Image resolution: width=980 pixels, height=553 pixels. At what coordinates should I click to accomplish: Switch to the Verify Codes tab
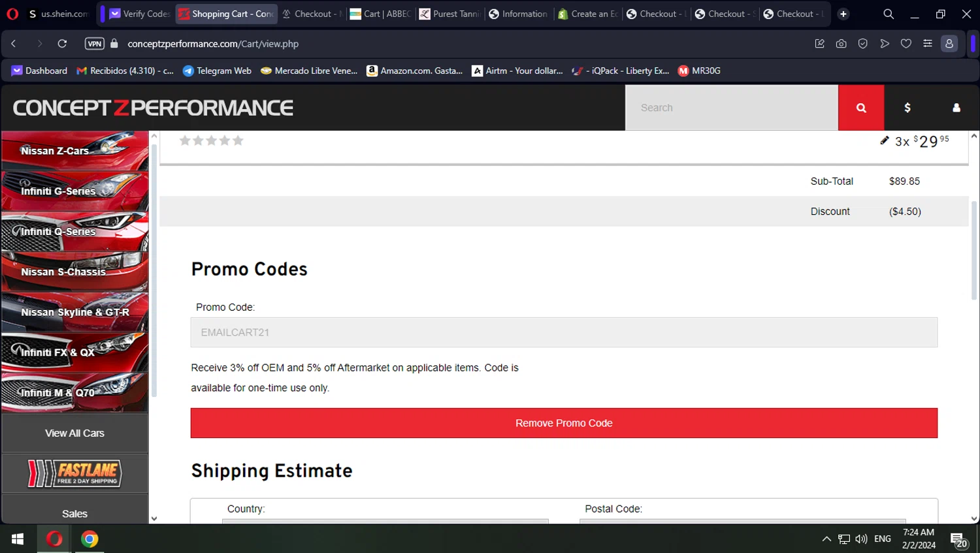[139, 14]
